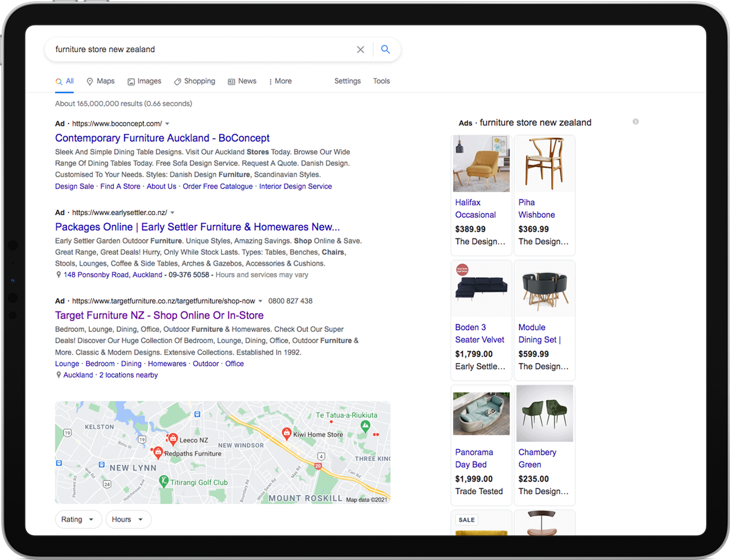Screen dimensions: 730x560
Task: Open the Piha Wishbone chair thumbnail
Action: [544, 164]
